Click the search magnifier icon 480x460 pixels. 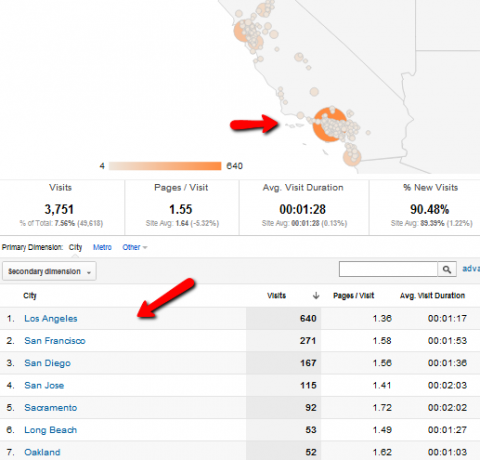click(x=447, y=269)
